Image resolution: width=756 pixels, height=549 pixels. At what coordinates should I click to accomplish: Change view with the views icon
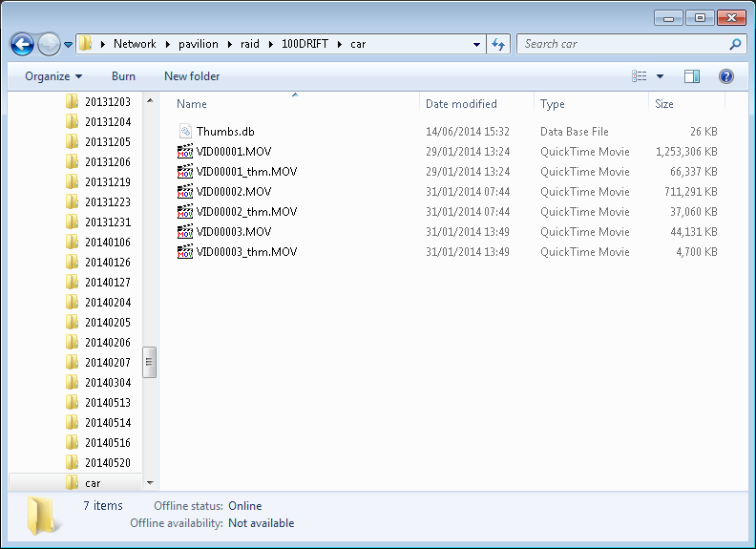coord(640,76)
